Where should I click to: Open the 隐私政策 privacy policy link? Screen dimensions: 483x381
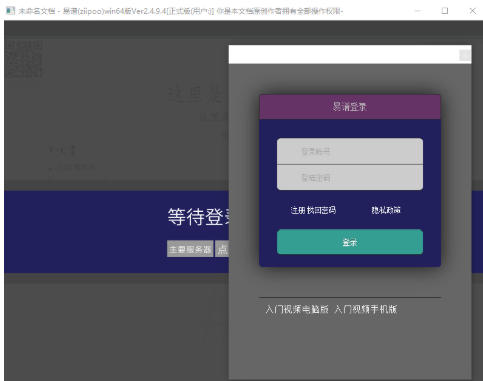click(x=386, y=210)
